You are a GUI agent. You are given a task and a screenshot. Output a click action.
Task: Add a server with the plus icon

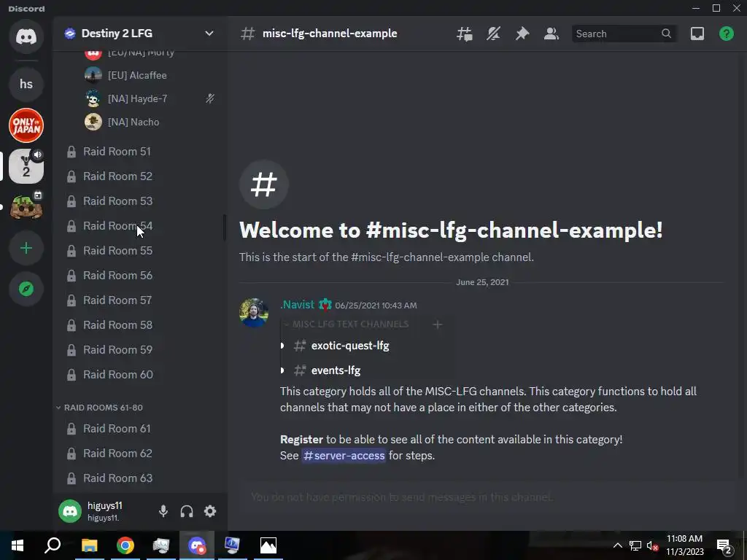[26, 248]
